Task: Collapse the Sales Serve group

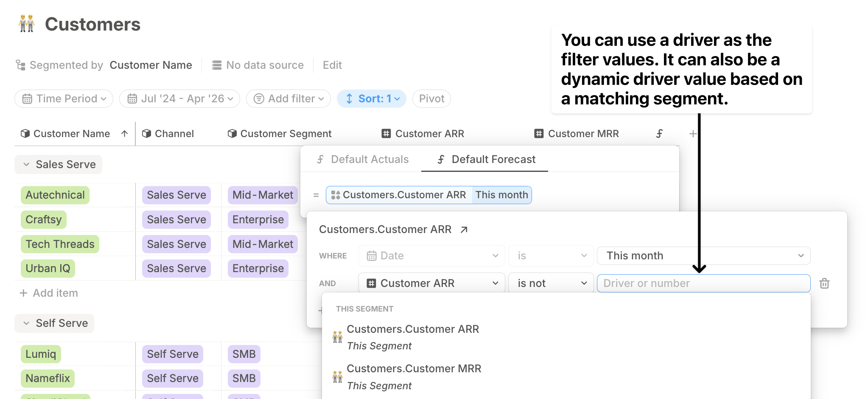Action: coord(26,164)
